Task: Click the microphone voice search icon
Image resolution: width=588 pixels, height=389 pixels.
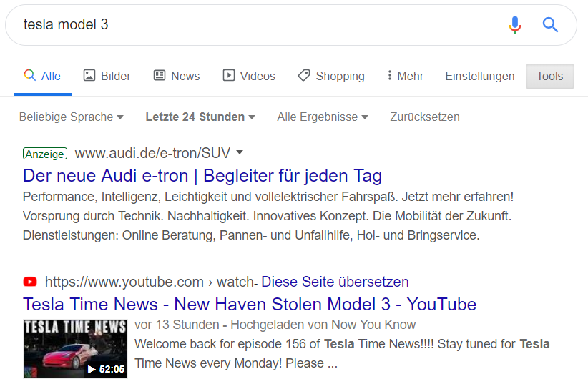Action: 515,25
